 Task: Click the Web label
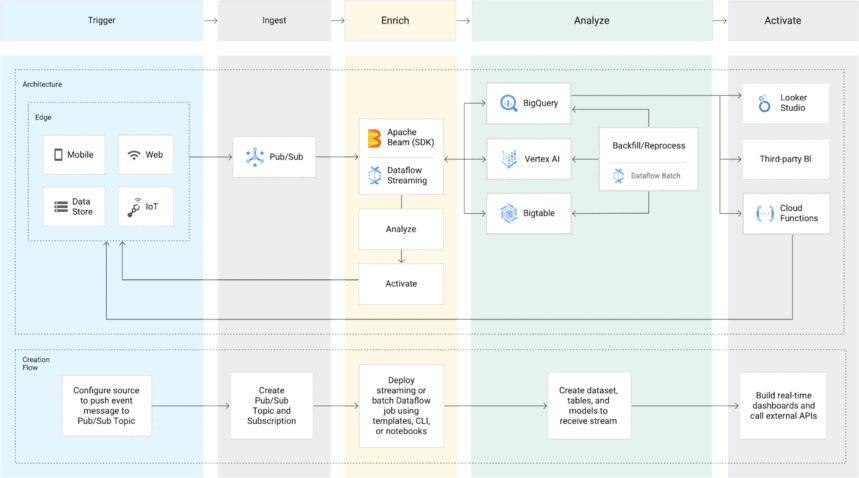pos(154,155)
